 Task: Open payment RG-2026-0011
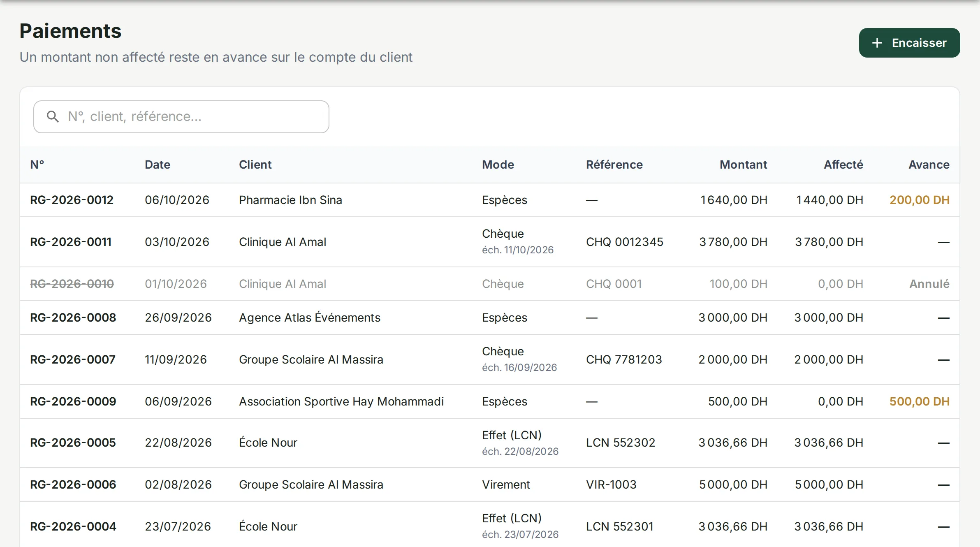pos(71,242)
